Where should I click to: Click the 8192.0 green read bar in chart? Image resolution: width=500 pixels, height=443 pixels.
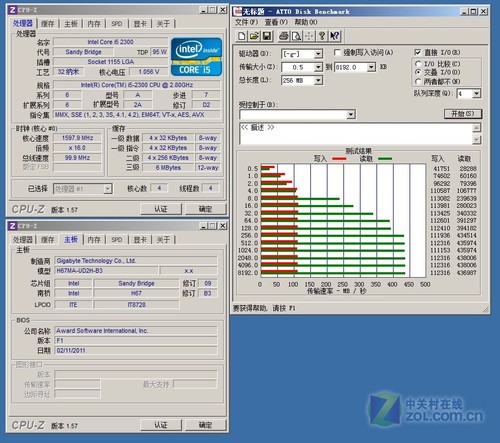[333, 274]
